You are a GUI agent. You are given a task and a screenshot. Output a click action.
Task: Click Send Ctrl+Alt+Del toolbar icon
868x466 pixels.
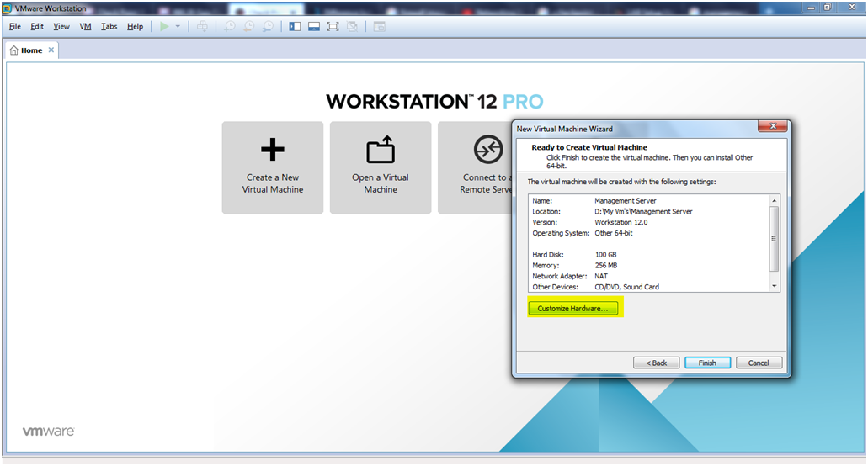(203, 27)
